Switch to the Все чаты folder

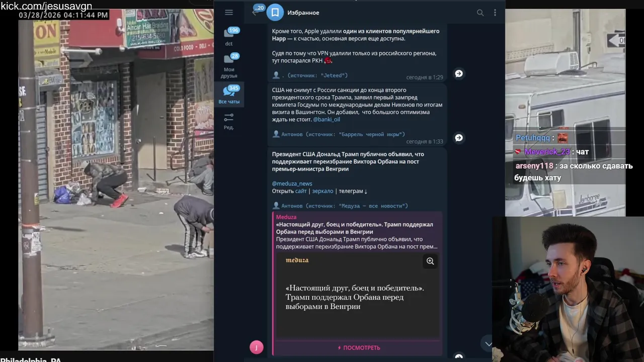(x=229, y=95)
